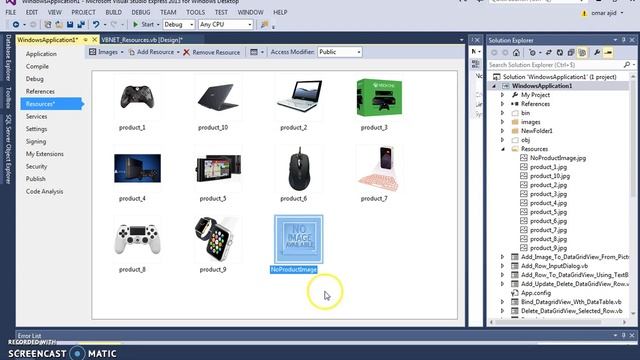Collapse the WindowsApplication1 project node

(x=493, y=86)
